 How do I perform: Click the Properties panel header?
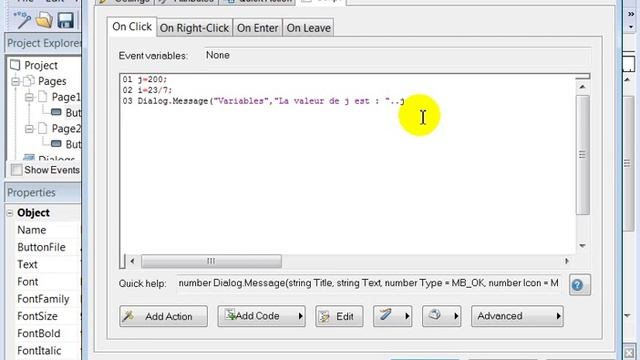[x=43, y=193]
